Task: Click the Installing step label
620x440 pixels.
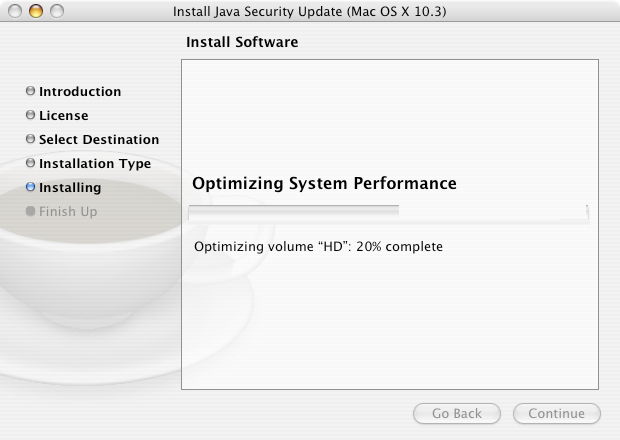Action: tap(70, 188)
